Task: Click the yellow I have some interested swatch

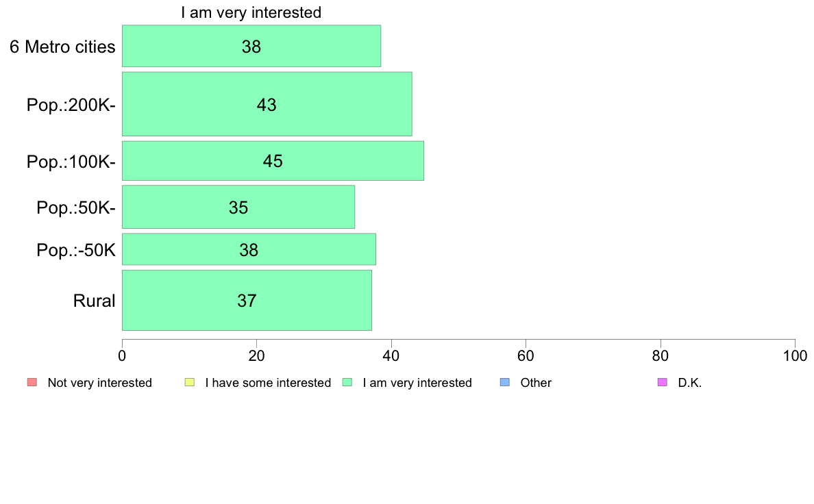Action: 190,383
